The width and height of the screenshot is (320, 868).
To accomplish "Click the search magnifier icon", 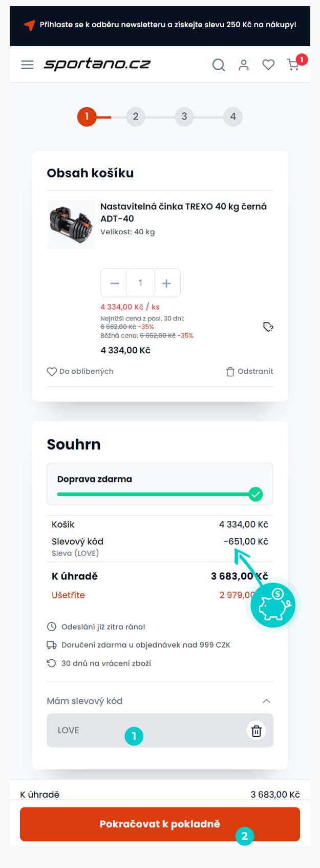I will pyautogui.click(x=219, y=65).
